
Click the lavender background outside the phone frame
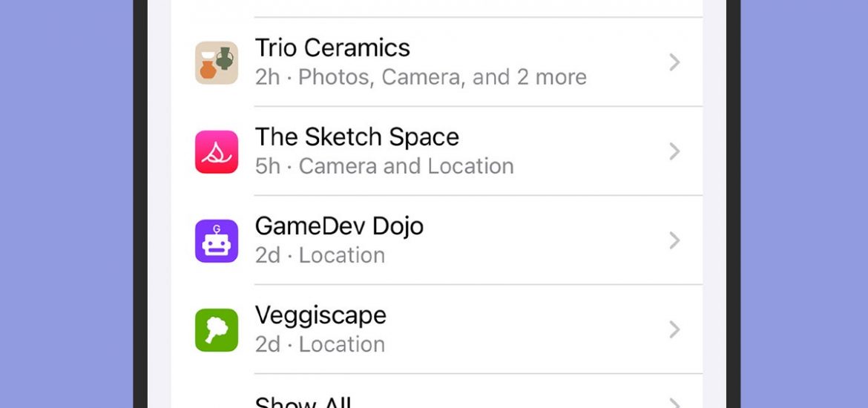pyautogui.click(x=67, y=204)
